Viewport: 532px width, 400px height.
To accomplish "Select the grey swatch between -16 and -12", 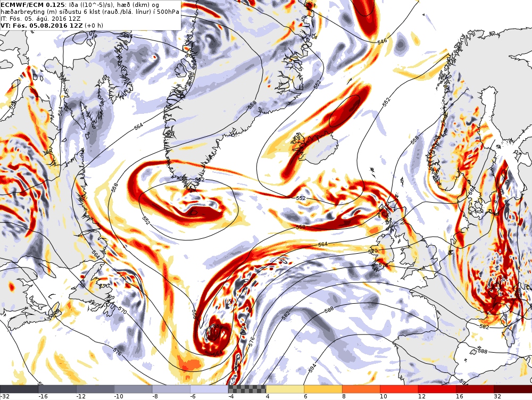I will coord(57,389).
